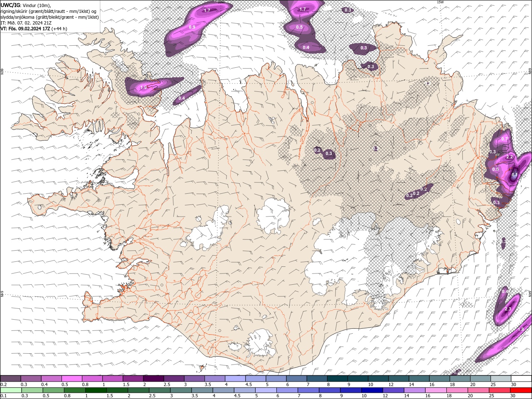
Task: Click the 'UWC/IG: Vindur (10m)' title text
Action: 26,5
